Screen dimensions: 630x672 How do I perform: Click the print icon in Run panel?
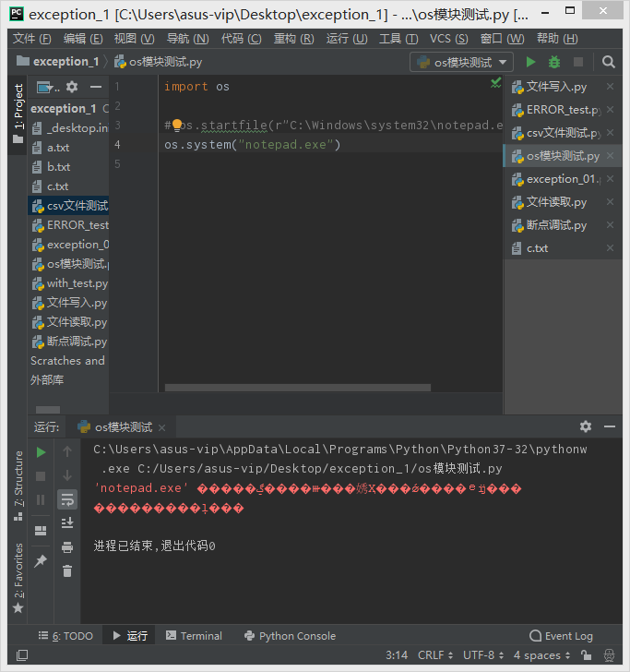(67, 546)
